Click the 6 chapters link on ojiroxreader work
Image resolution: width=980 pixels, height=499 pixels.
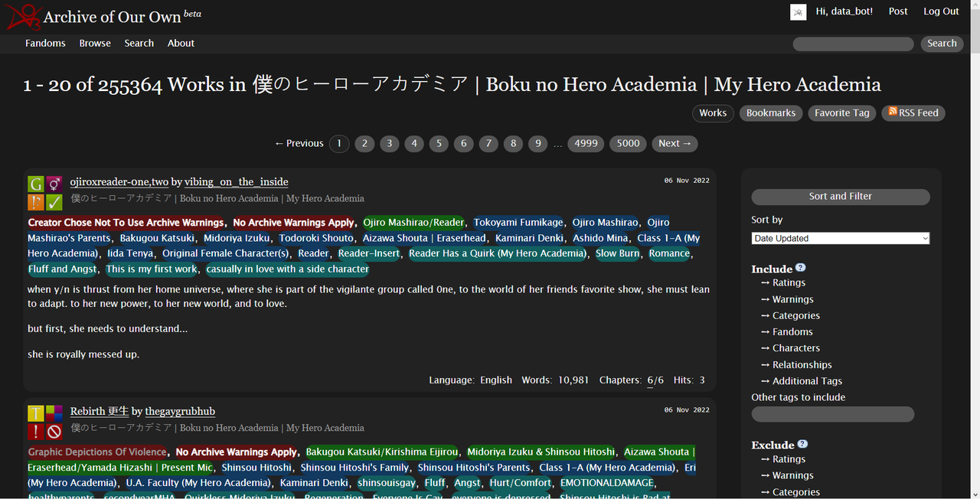click(650, 380)
